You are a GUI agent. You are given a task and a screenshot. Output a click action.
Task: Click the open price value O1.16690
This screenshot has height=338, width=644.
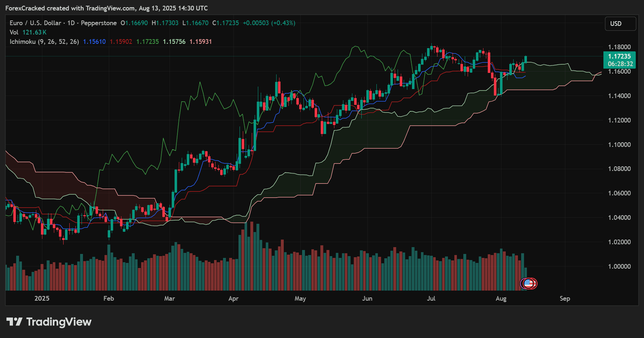click(134, 23)
